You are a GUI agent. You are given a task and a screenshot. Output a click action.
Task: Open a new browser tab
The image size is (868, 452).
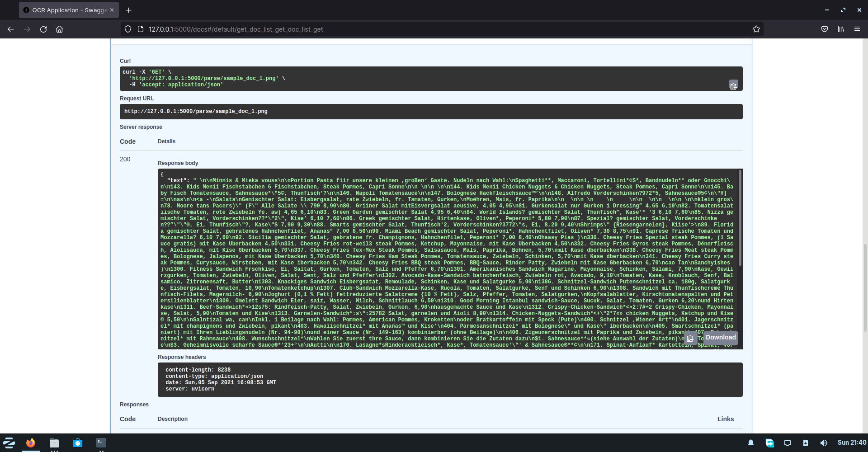(x=129, y=10)
